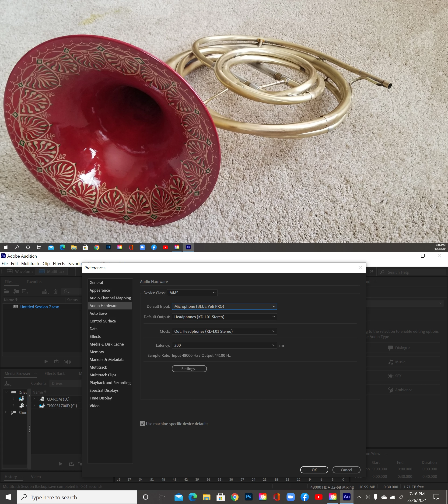448x504 pixels.
Task: Click the Play button below the Files list
Action: pos(46,361)
